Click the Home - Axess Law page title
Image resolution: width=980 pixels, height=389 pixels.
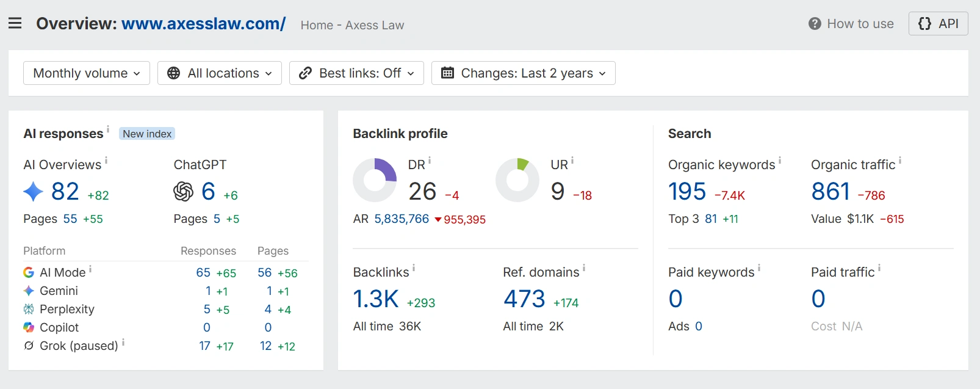[x=352, y=25]
